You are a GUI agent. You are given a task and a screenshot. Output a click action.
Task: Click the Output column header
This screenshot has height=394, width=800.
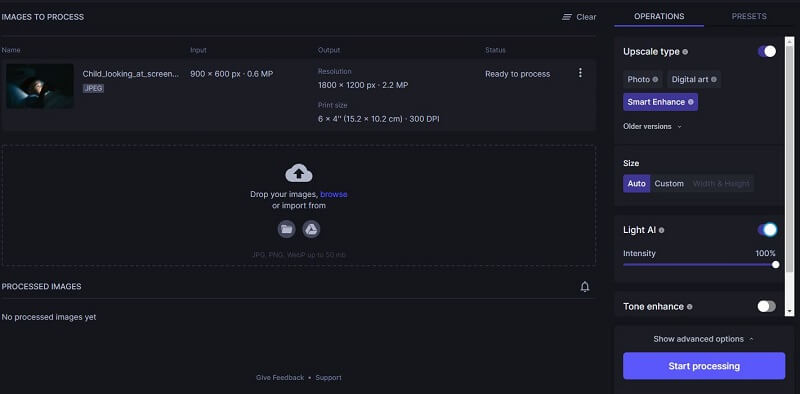[329, 50]
